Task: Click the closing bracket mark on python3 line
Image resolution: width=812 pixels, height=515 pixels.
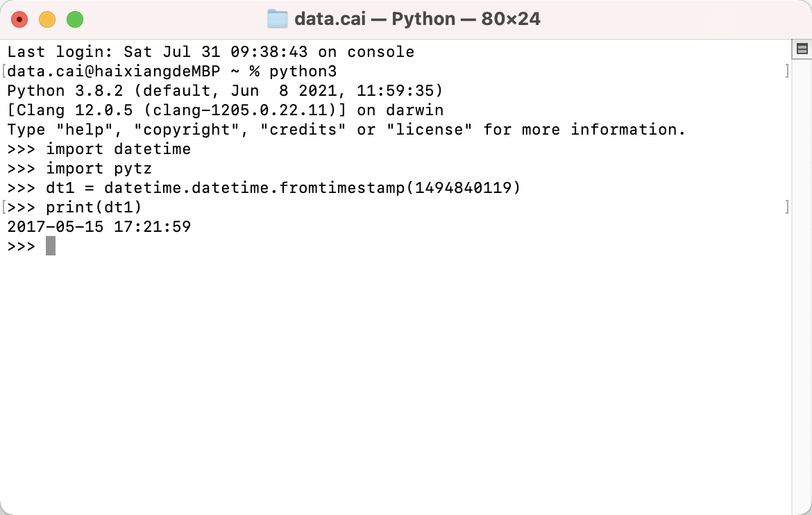Action: (787, 71)
